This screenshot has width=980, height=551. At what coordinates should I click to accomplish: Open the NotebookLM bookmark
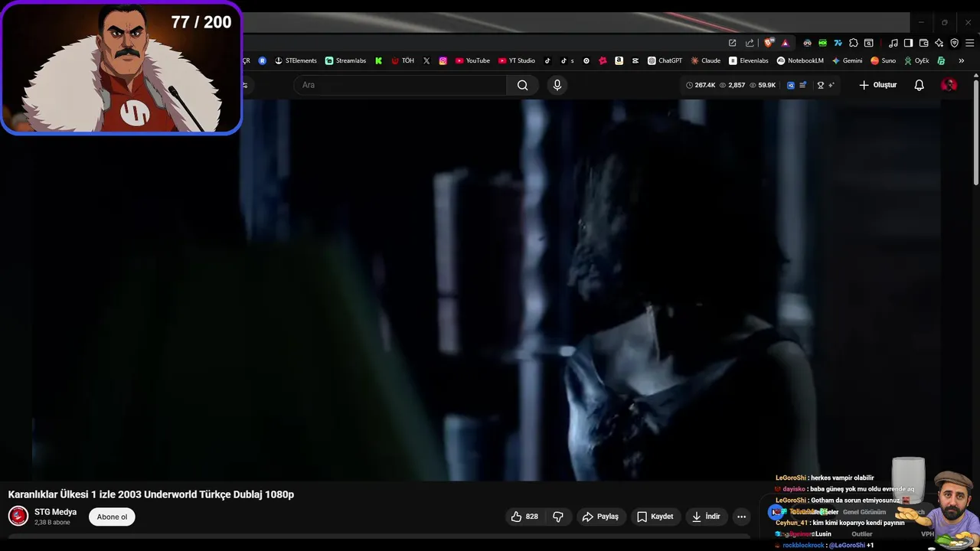point(800,60)
